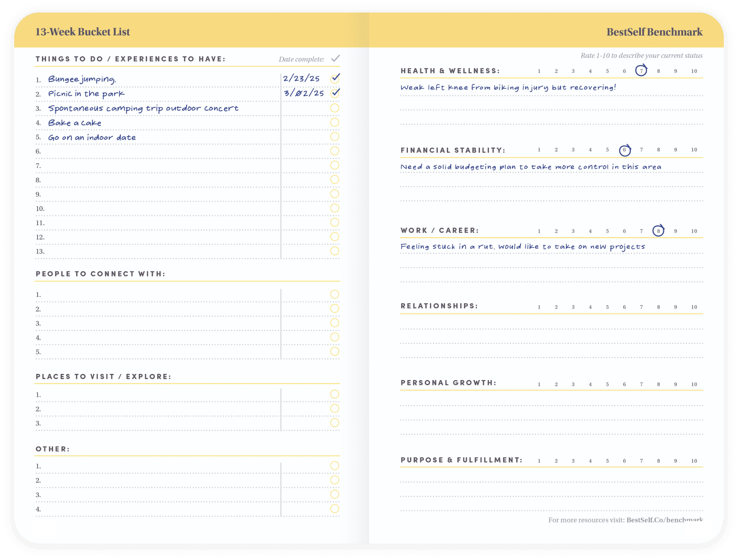Click the Work / Career heading

pyautogui.click(x=440, y=230)
